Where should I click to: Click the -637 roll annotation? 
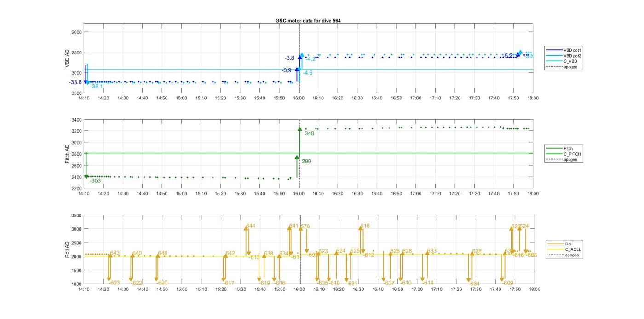(x=389, y=283)
